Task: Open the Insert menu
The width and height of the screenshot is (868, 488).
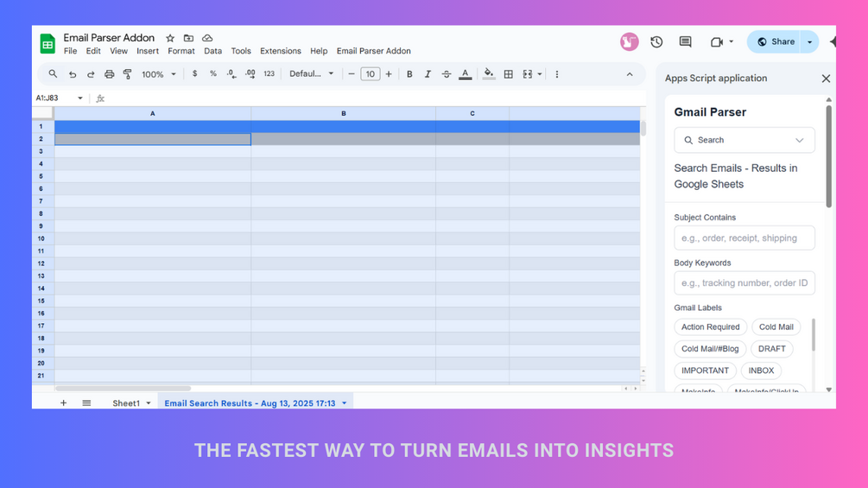Action: click(148, 51)
